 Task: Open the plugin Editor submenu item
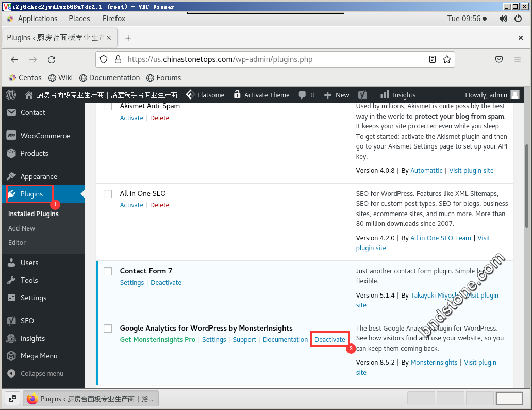(x=17, y=243)
